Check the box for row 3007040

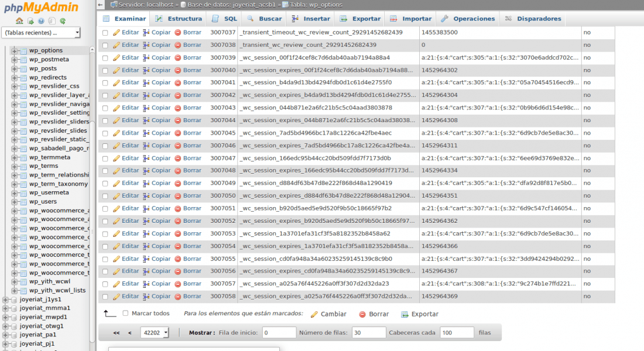tap(105, 71)
